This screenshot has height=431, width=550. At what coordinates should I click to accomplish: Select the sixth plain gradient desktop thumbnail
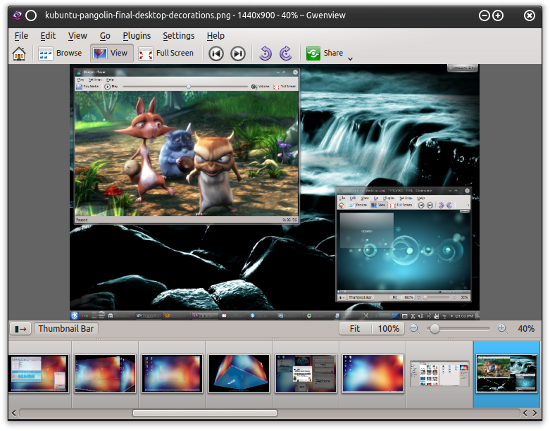[373, 373]
